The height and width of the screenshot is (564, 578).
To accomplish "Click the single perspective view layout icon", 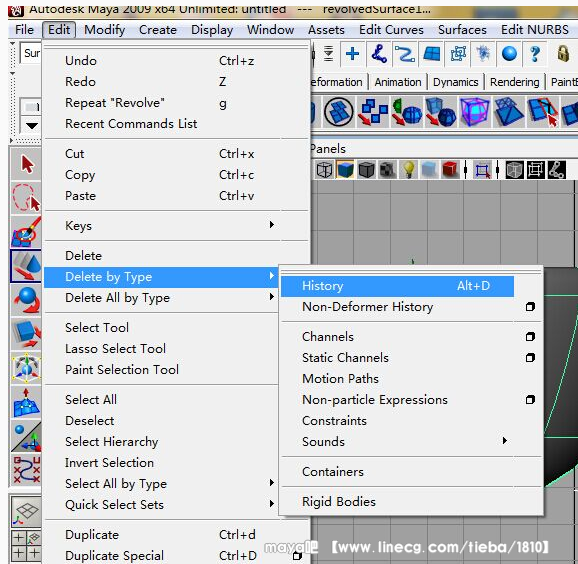I will [26, 513].
